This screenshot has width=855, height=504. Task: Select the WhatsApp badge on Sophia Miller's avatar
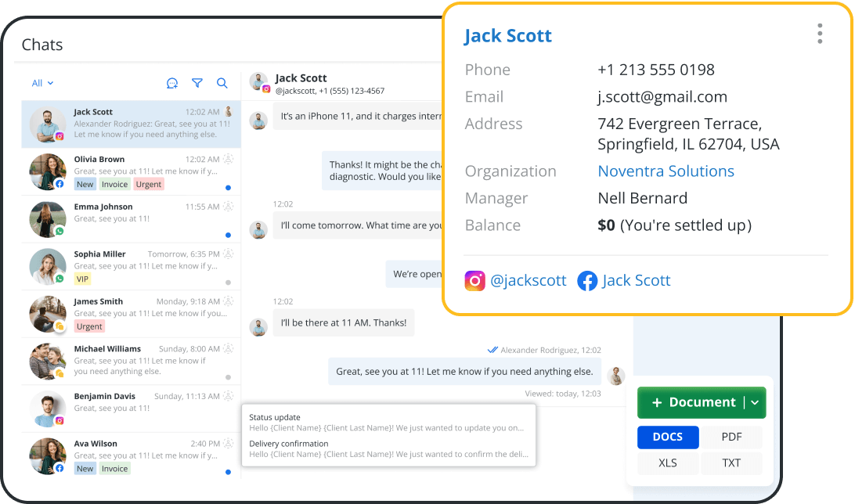pos(60,278)
